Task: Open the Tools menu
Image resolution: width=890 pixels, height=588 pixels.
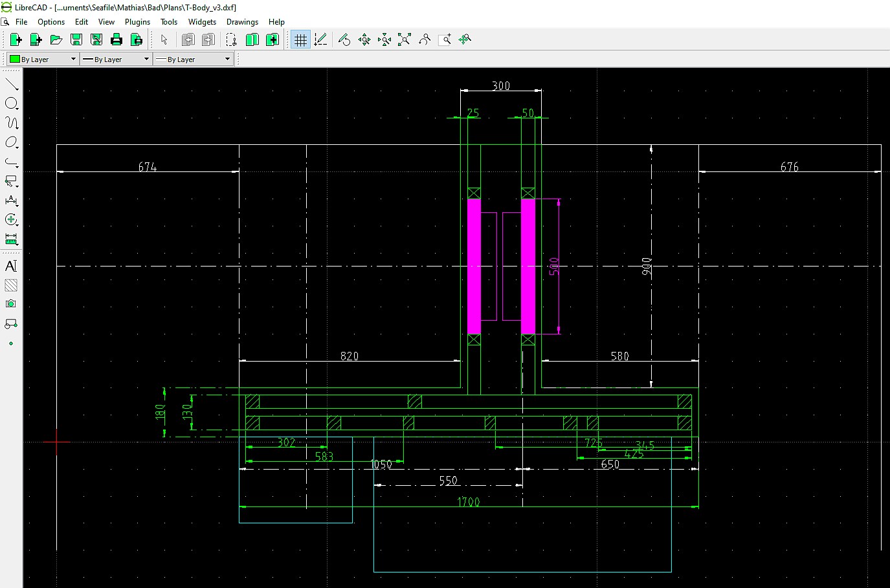Action: coord(169,22)
